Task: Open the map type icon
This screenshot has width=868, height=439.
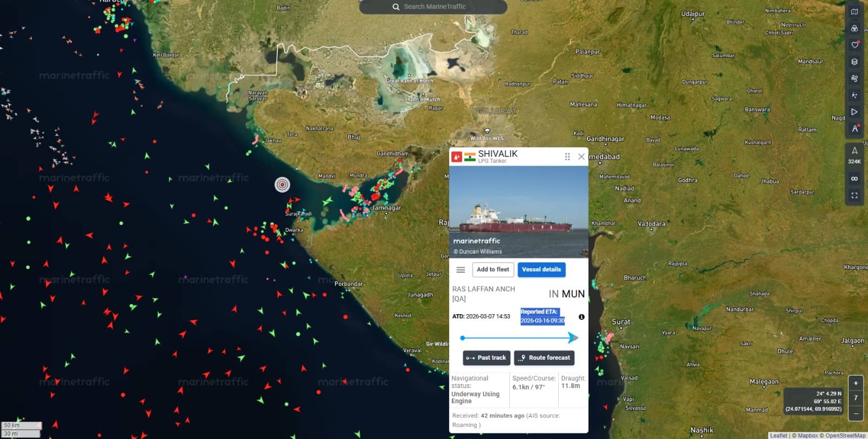Action: (854, 12)
